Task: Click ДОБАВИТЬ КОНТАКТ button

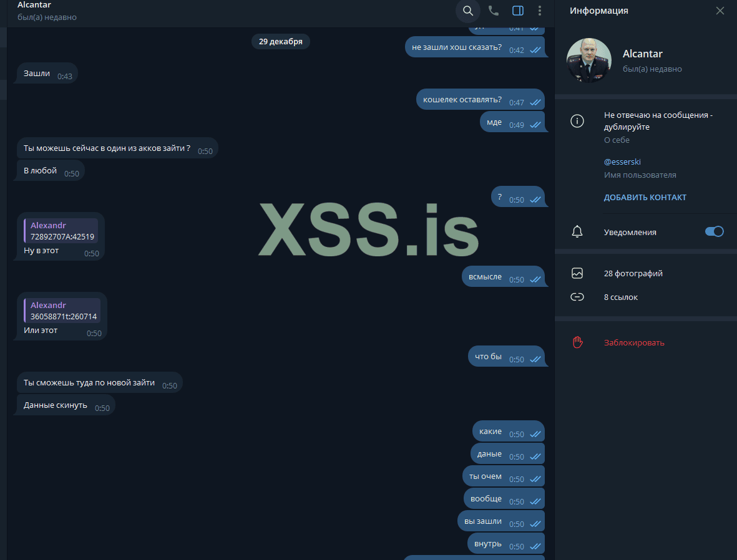Action: pyautogui.click(x=645, y=197)
